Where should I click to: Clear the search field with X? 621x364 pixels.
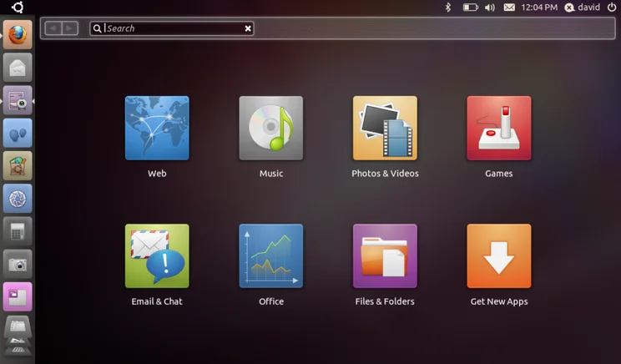248,28
